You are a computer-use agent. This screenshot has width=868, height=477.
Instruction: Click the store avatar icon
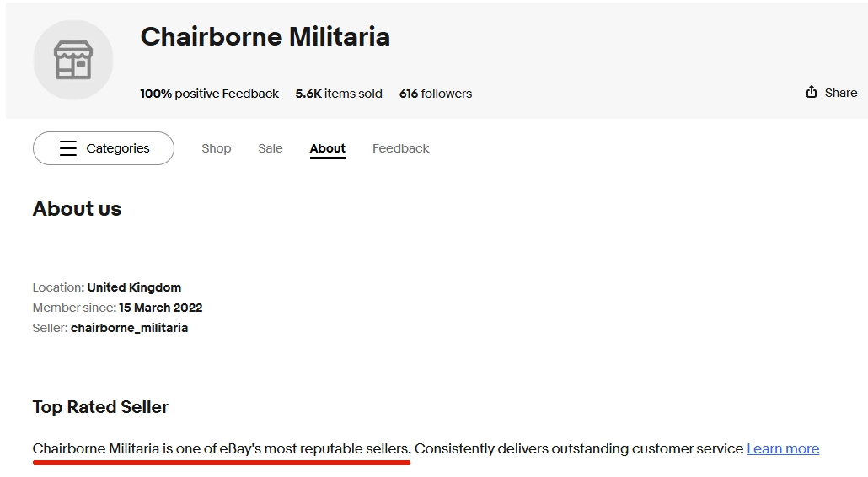[x=72, y=60]
